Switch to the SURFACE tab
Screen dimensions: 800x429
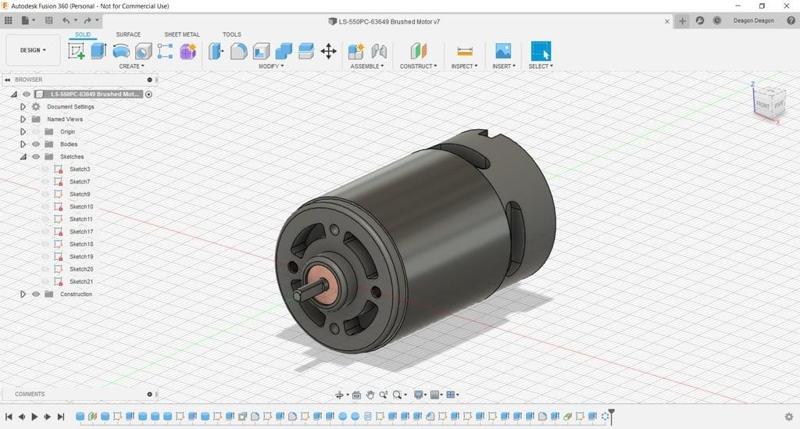pyautogui.click(x=128, y=34)
